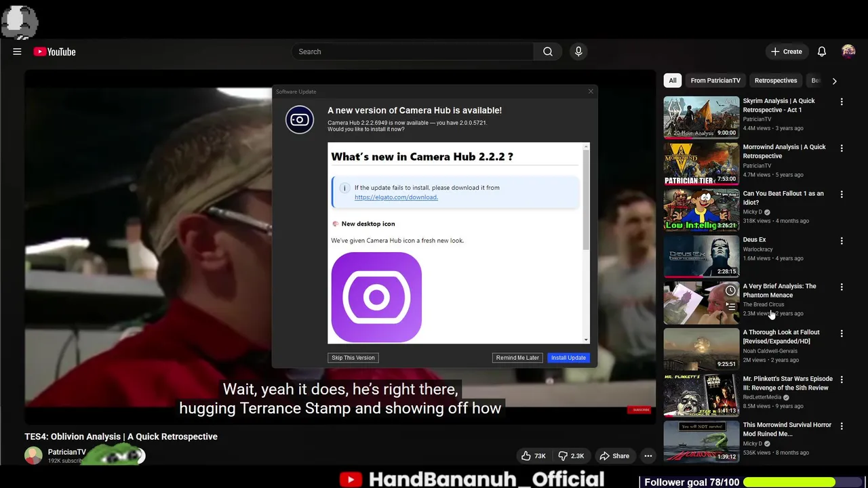Open the Morrowind Analysis video thumbnail
This screenshot has width=868, height=488.
tap(701, 163)
